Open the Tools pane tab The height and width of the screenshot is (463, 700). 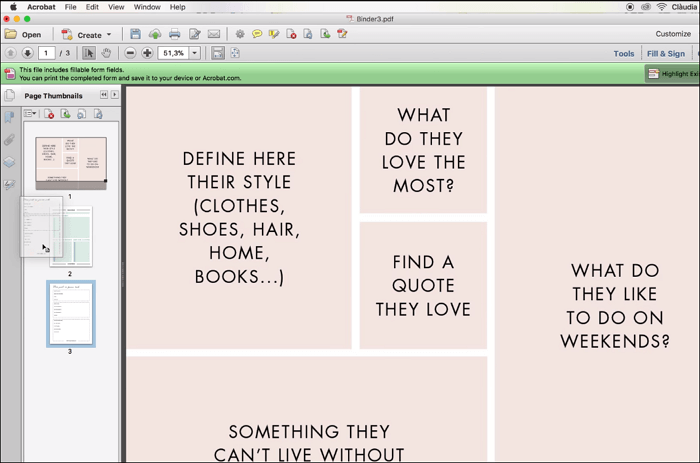pos(623,53)
